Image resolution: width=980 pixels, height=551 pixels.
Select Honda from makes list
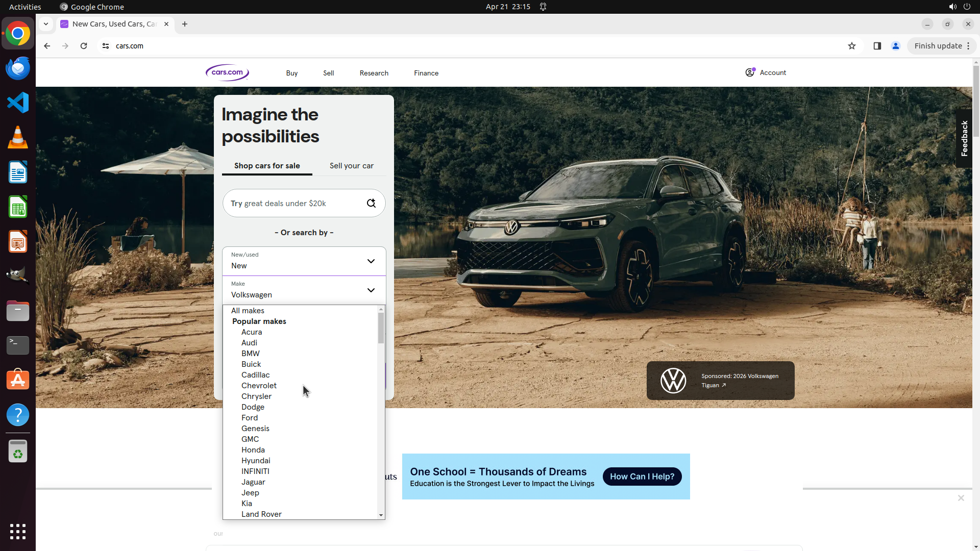253,450
